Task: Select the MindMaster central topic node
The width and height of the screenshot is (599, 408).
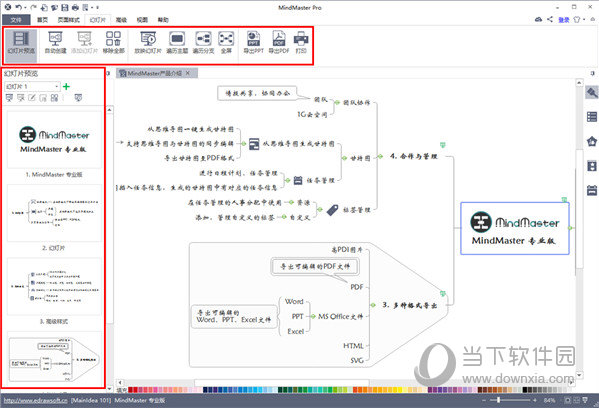Action: coord(515,228)
